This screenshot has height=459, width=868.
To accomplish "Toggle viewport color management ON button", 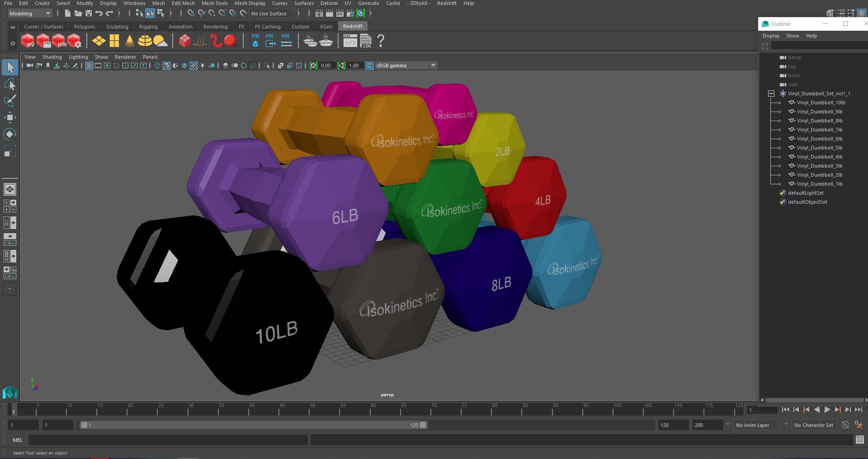I will pos(369,66).
